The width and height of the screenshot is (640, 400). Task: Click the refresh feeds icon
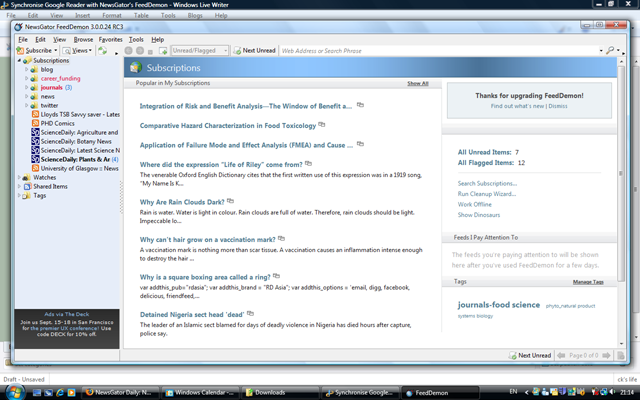[x=102, y=51]
